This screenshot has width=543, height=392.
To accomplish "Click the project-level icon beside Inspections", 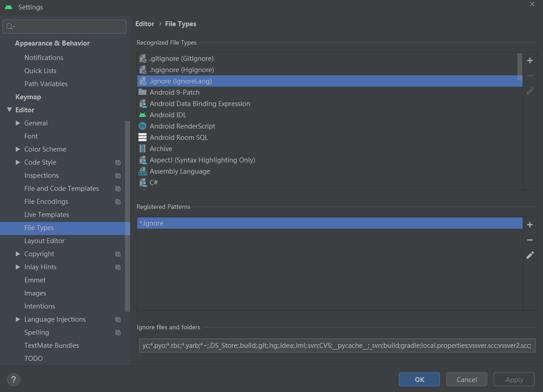I will coord(118,175).
